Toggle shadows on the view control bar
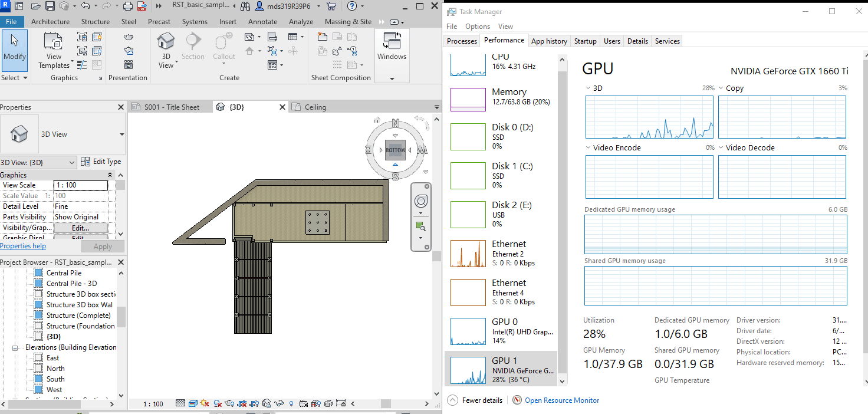This screenshot has height=414, width=868. coord(218,403)
